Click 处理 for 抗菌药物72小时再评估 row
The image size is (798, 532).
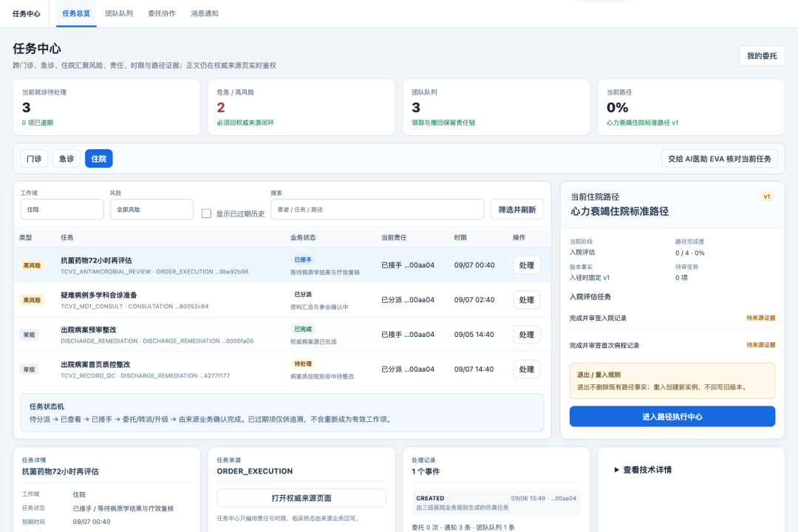(x=526, y=265)
